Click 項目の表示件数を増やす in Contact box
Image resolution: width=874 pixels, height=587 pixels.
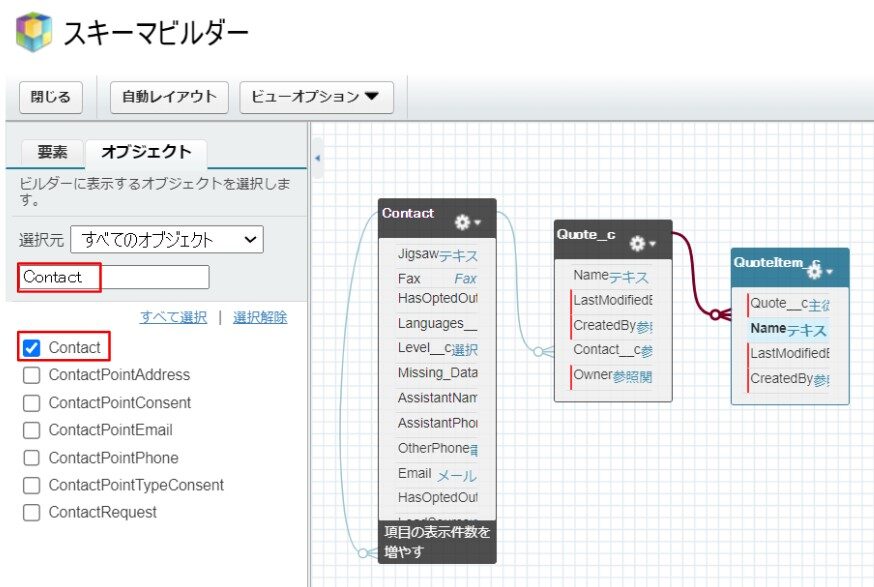[x=437, y=542]
